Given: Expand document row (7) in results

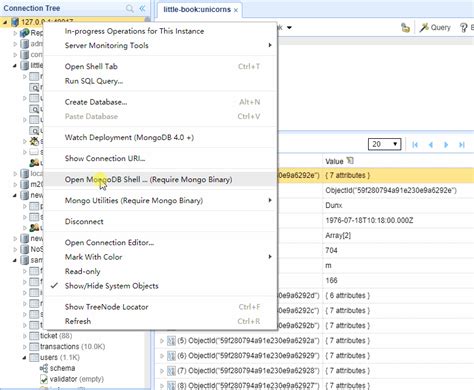Looking at the screenshot, I should point(162,371).
